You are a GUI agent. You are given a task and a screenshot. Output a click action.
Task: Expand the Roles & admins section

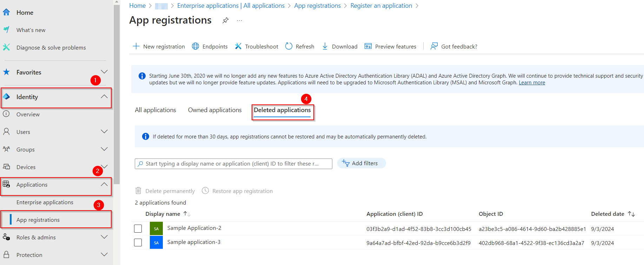[104, 237]
